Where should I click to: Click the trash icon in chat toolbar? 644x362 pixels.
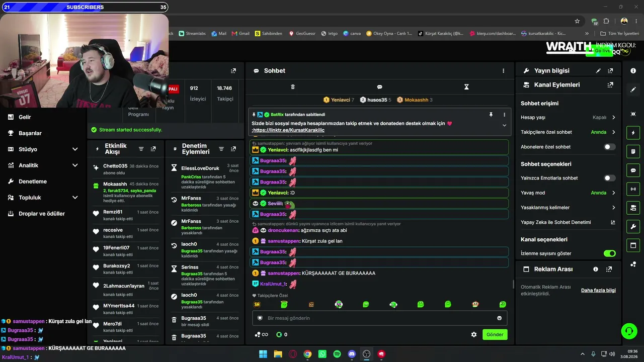coord(293,87)
